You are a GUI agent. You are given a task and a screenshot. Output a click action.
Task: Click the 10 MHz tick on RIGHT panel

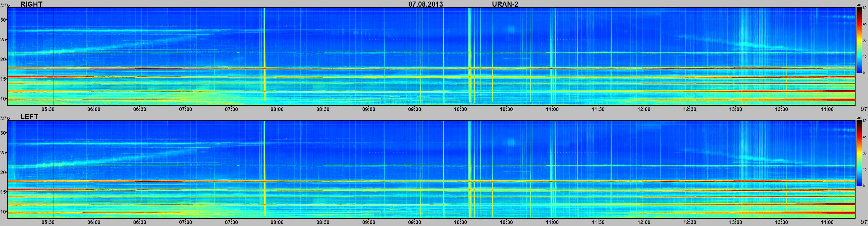pos(3,99)
